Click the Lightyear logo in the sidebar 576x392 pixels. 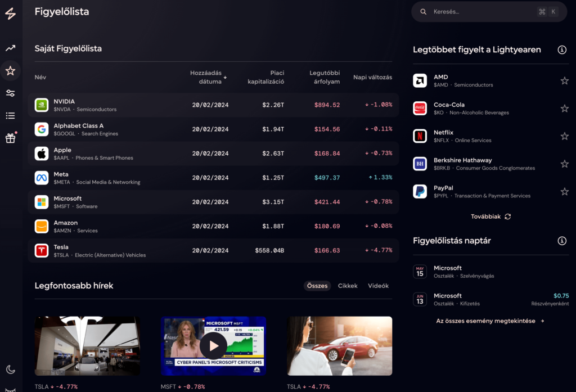click(10, 15)
